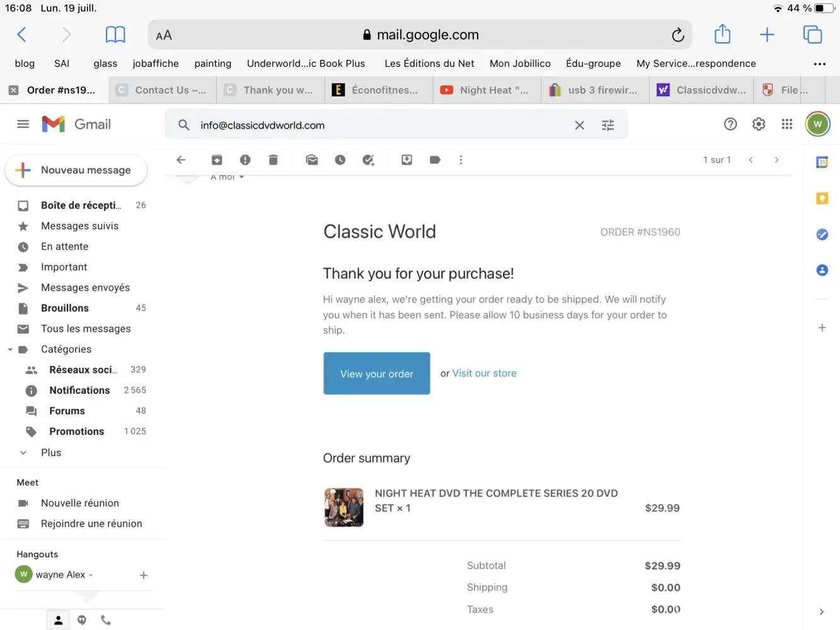
Task: Delete the email with the trash icon
Action: point(273,160)
